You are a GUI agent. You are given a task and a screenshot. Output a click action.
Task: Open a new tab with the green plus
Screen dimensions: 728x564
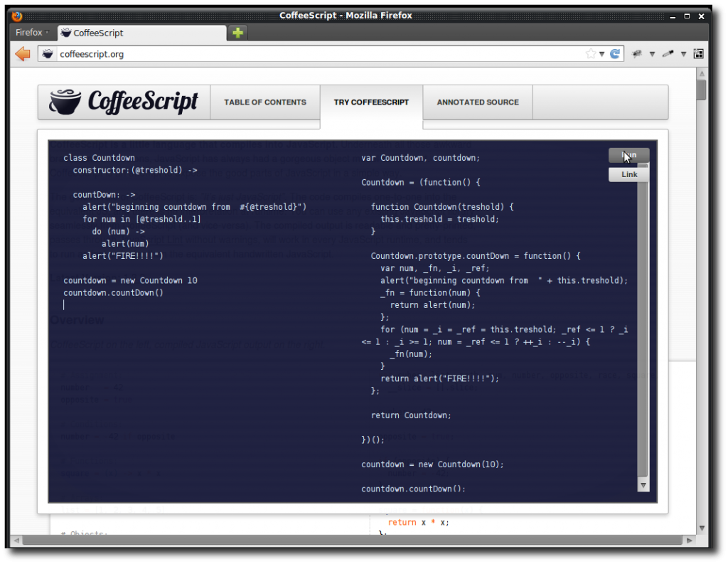pyautogui.click(x=237, y=32)
